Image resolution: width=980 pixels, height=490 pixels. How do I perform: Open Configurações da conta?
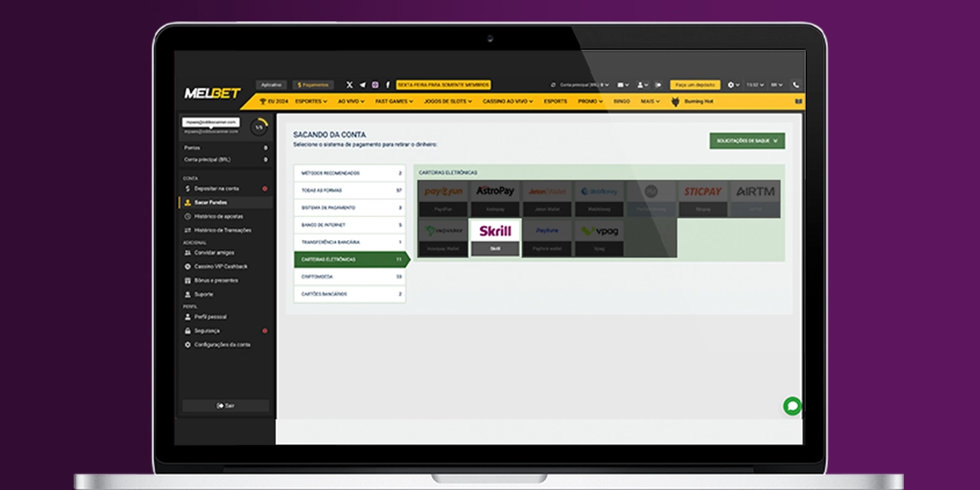point(226,345)
